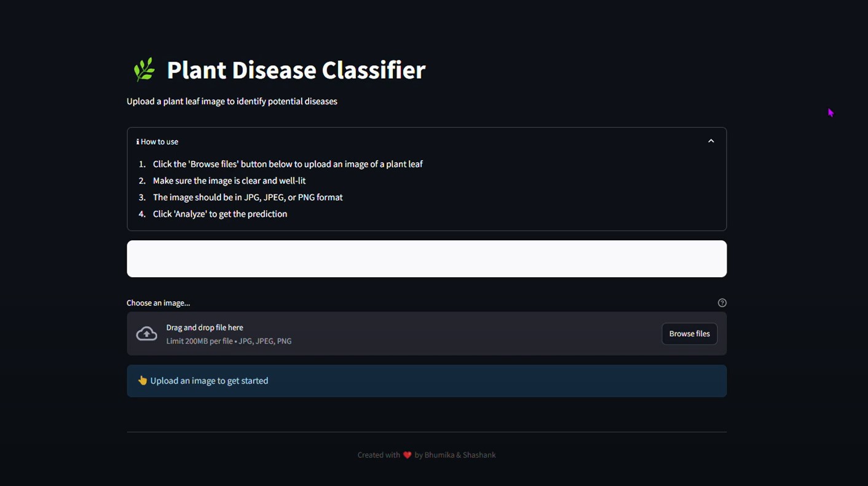Click the empty white box above the uploader
This screenshot has height=486, width=868.
[x=427, y=259]
